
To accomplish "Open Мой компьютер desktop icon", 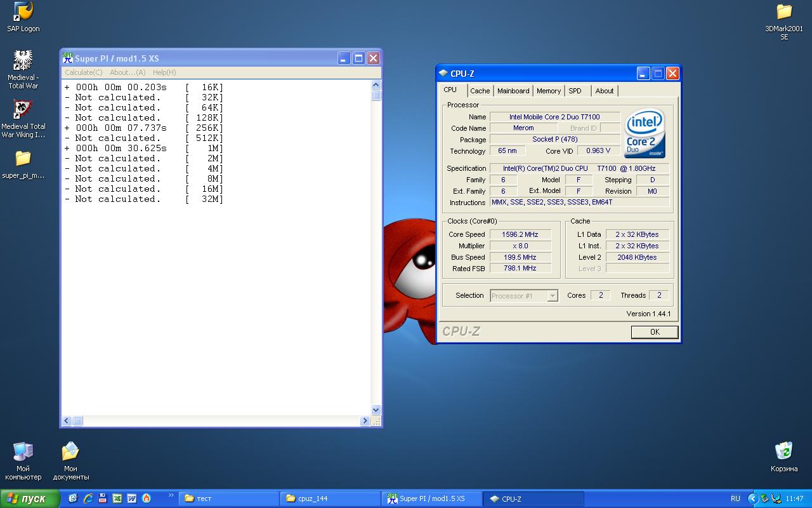I will pos(23,461).
